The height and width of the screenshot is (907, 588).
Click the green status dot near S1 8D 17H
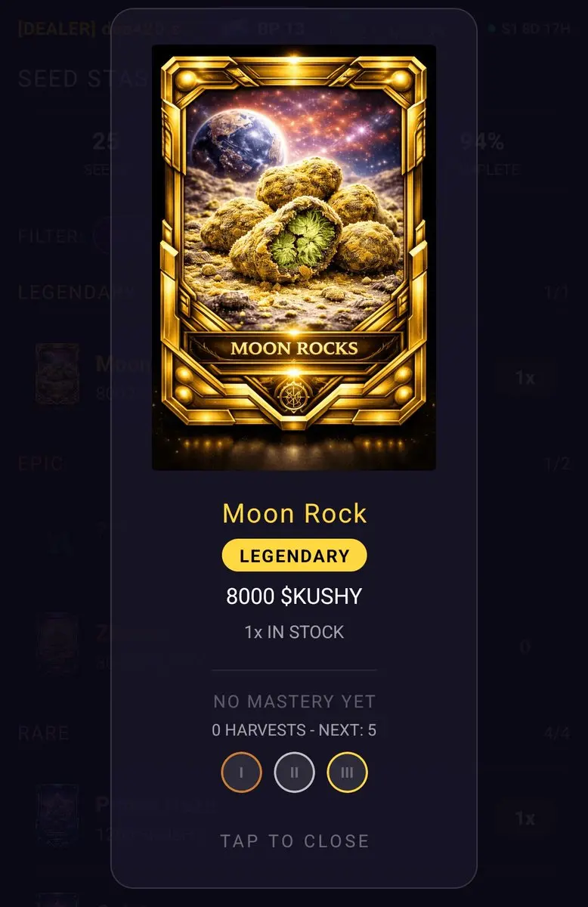pos(492,29)
